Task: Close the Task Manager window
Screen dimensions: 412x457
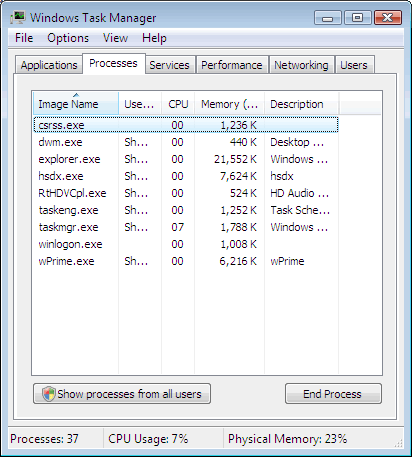Action: [388, 17]
